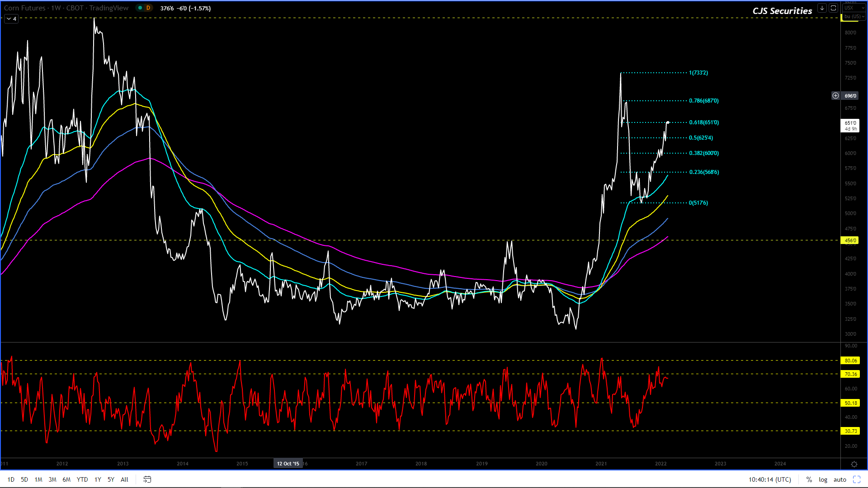The width and height of the screenshot is (868, 488).
Task: Open chart settings gear on the time axis
Action: click(854, 464)
